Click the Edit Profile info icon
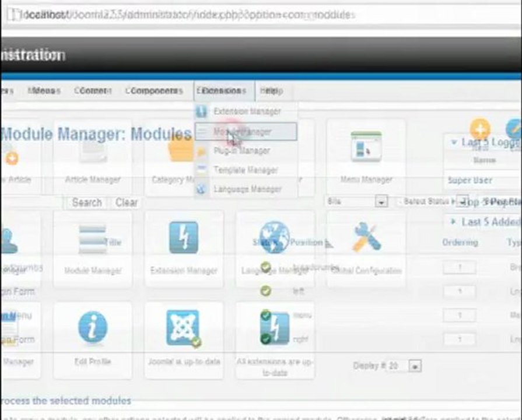The image size is (522, 420). pyautogui.click(x=93, y=327)
